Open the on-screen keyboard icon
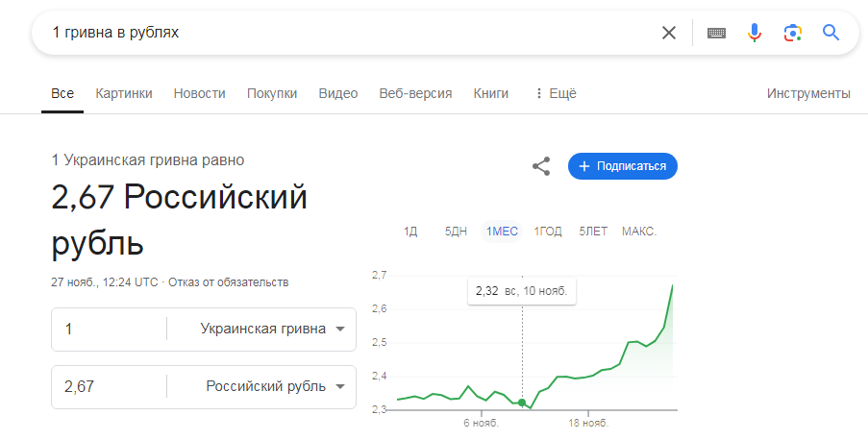The width and height of the screenshot is (868, 440). [x=716, y=34]
